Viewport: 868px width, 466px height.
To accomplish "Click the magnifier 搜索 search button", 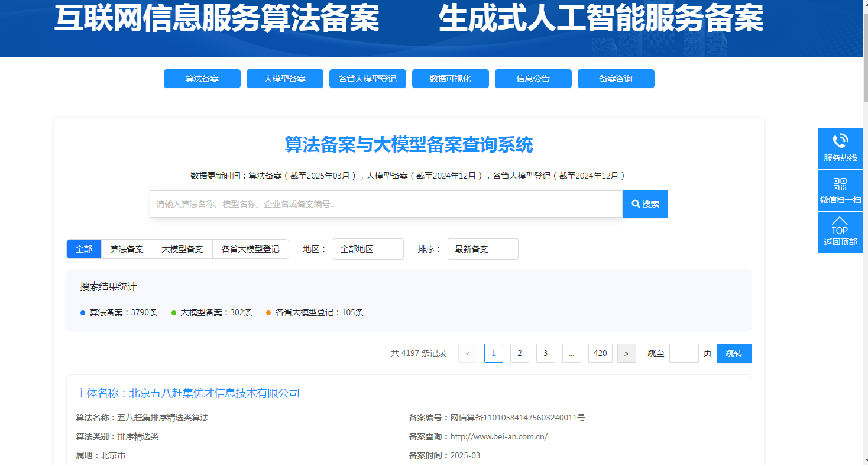I will pos(645,204).
